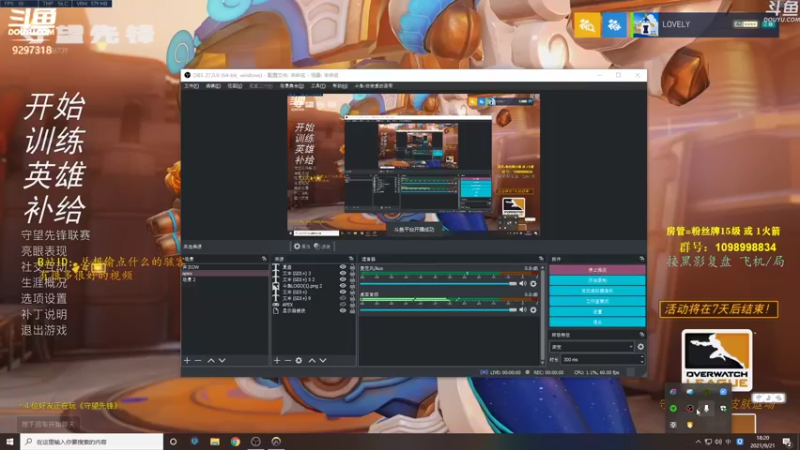This screenshot has height=450, width=800.
Task: Open the Windows Start menu
Action: 10,441
